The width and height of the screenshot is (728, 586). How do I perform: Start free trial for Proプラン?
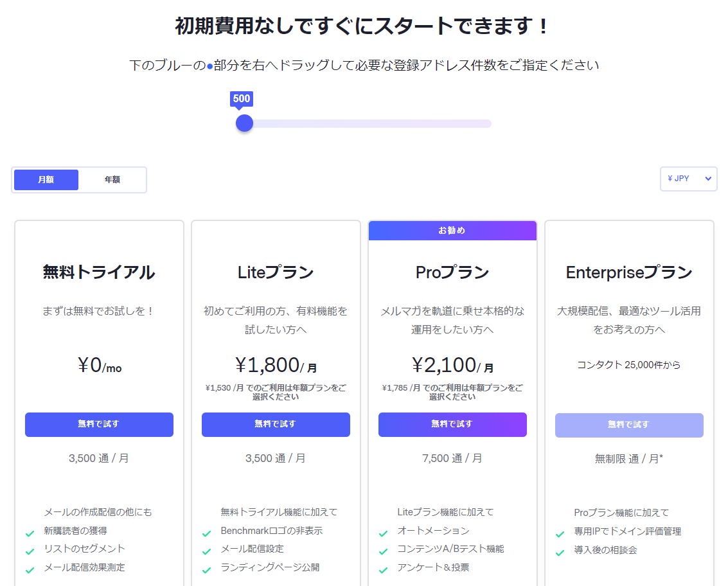(x=452, y=424)
